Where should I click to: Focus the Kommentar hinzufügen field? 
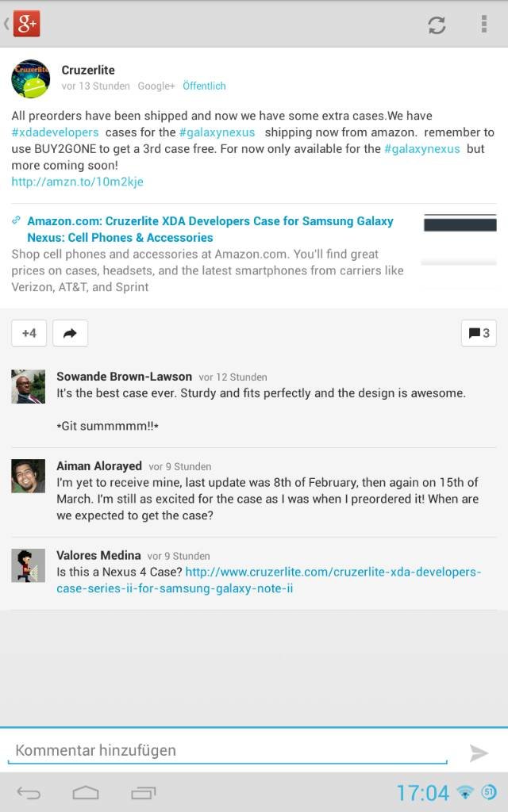coord(228,751)
